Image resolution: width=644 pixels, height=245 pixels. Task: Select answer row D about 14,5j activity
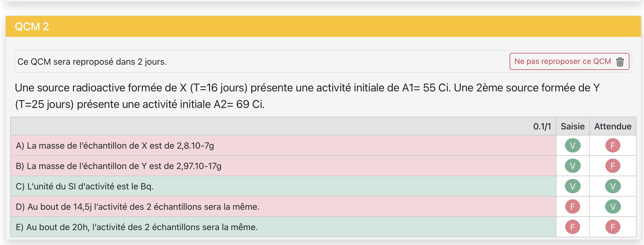coord(137,207)
